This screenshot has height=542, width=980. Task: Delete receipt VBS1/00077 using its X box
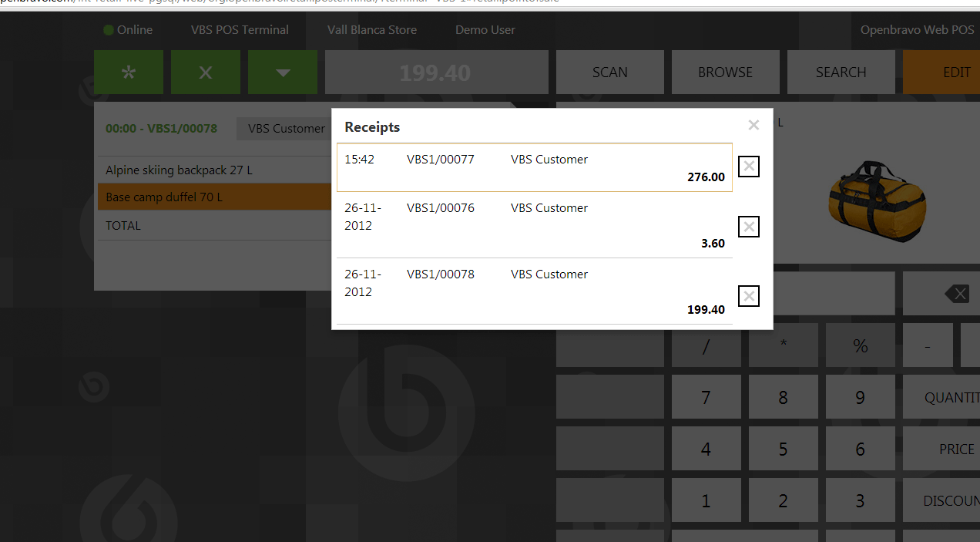click(749, 167)
